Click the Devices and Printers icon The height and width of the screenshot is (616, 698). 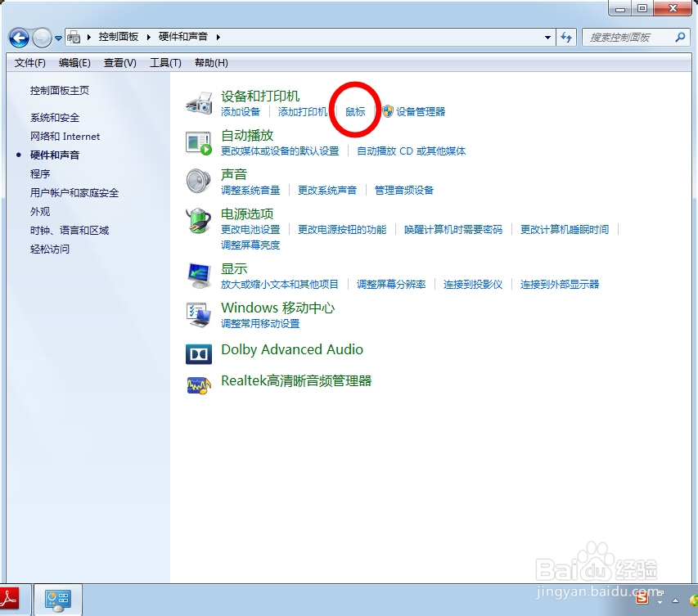(199, 103)
